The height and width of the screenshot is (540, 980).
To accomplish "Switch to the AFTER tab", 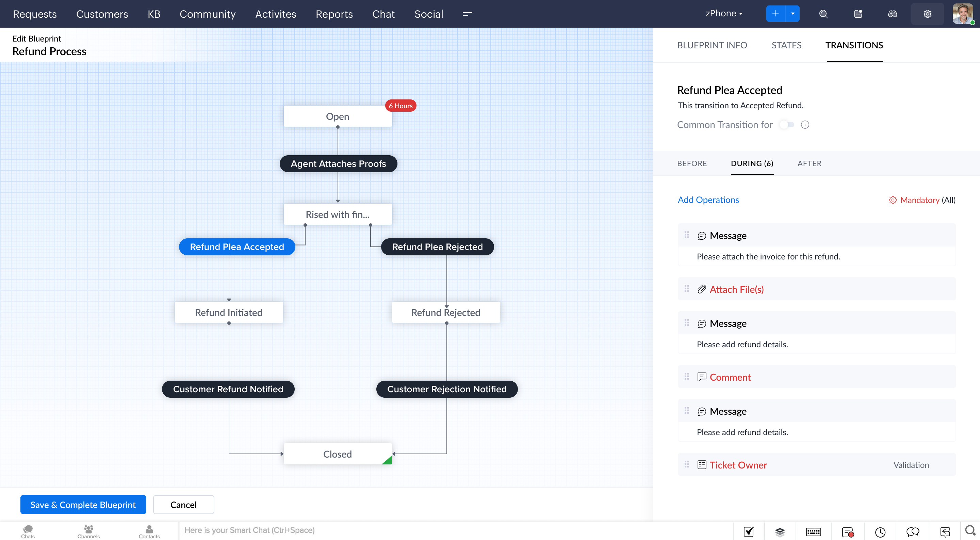I will click(809, 164).
